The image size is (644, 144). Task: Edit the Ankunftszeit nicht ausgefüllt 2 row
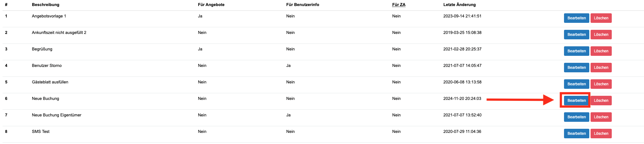576,35
